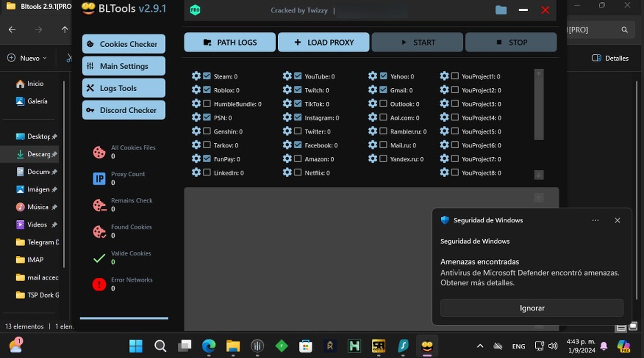This screenshot has width=644, height=358.
Task: Uncheck the Steam checkbox
Action: [x=207, y=76]
